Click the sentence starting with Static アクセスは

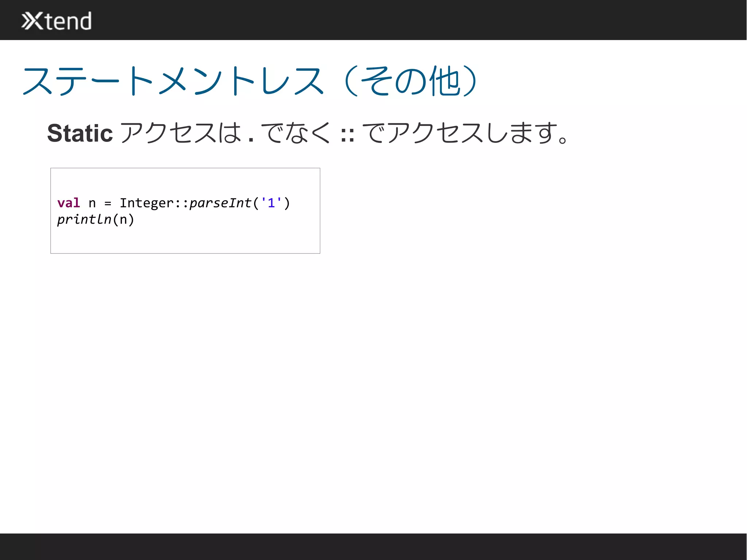click(x=307, y=133)
